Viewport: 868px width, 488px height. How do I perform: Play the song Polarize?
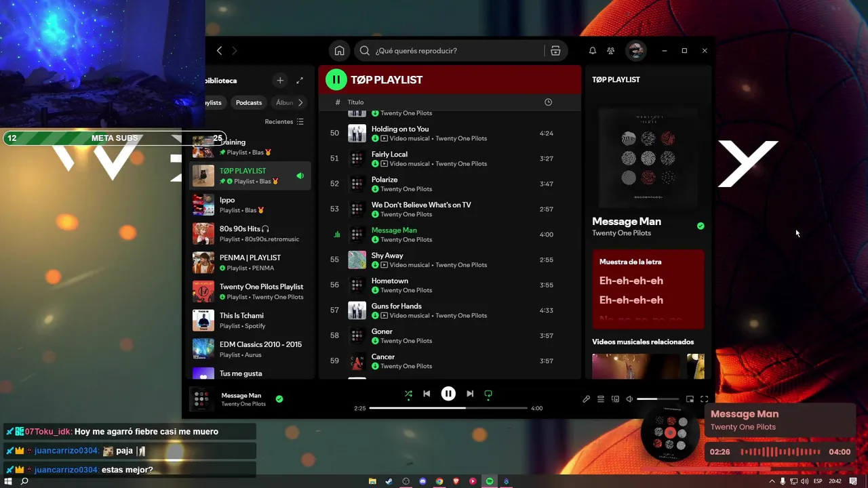[450, 184]
